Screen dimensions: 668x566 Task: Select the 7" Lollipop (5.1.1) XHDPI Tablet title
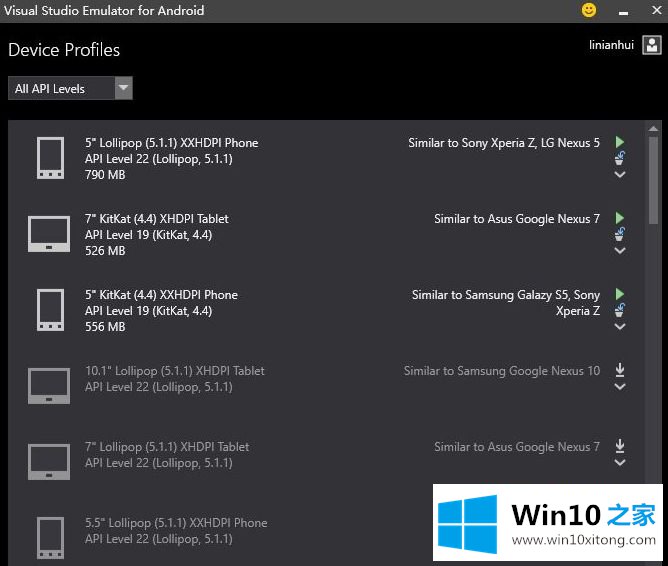pos(167,447)
